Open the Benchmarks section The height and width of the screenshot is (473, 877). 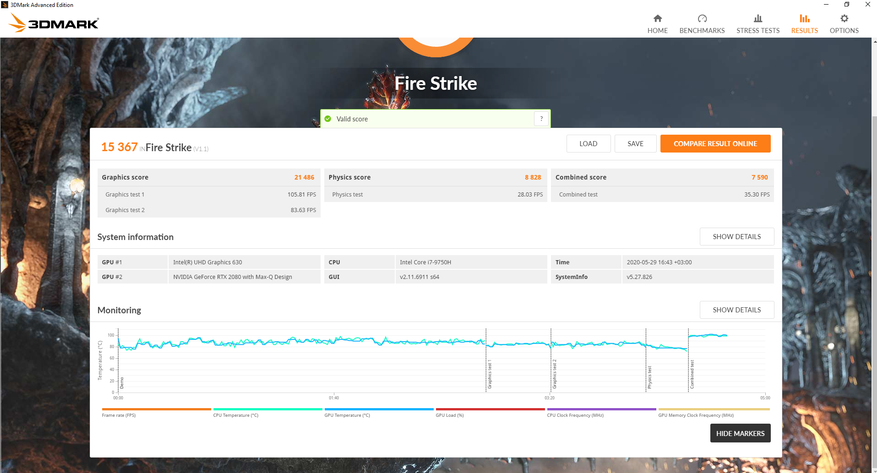702,23
